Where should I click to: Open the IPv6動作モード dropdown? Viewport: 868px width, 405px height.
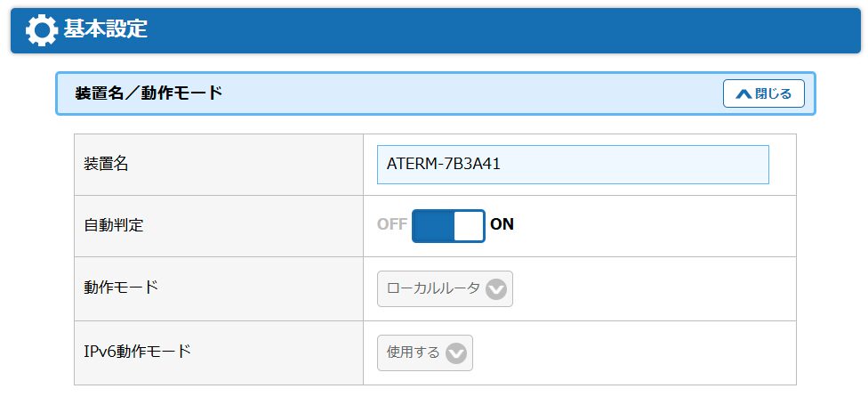click(x=425, y=352)
